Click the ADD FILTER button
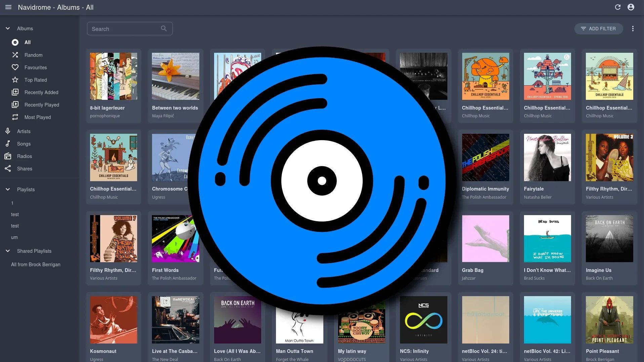 [598, 29]
